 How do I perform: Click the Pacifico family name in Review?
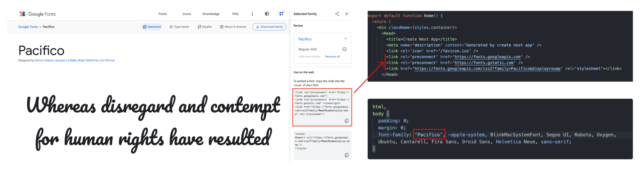[305, 39]
